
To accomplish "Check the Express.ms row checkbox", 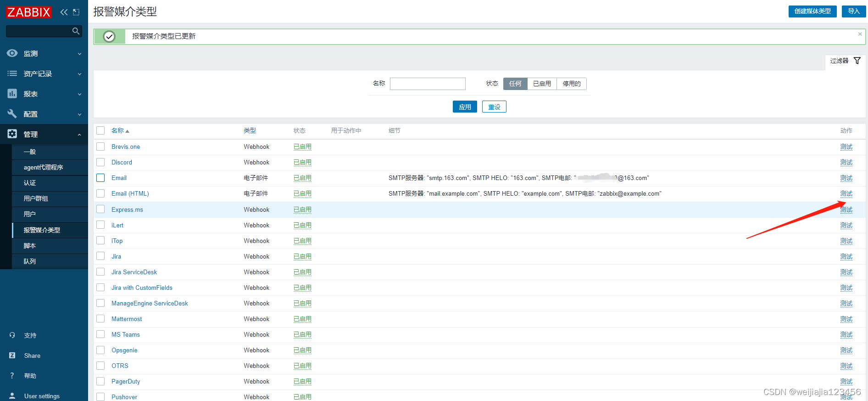I will coord(100,209).
